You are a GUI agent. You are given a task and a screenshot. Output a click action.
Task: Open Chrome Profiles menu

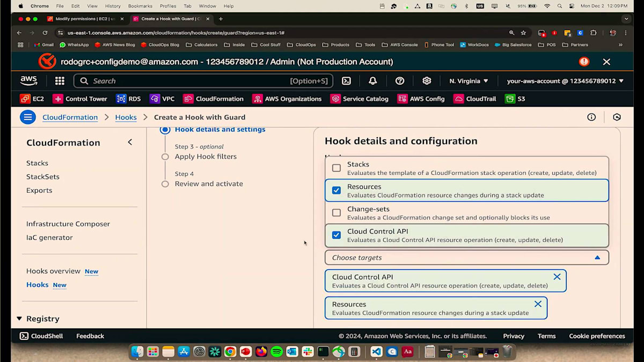pyautogui.click(x=168, y=6)
